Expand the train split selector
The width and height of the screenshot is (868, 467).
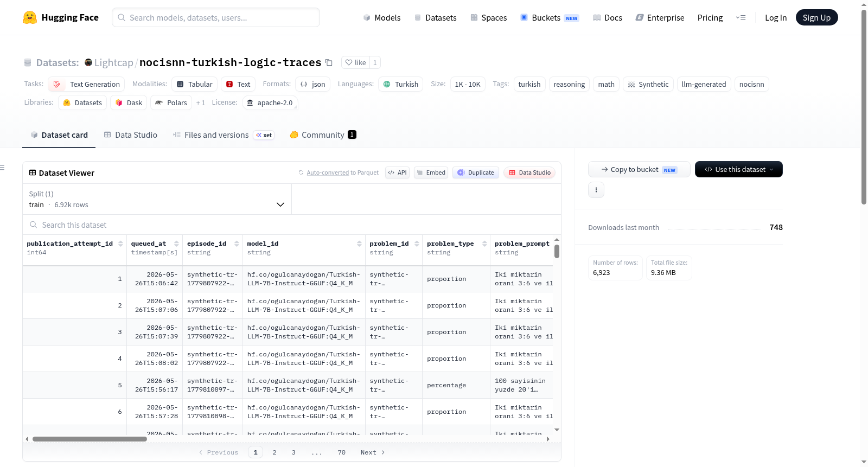tap(157, 199)
